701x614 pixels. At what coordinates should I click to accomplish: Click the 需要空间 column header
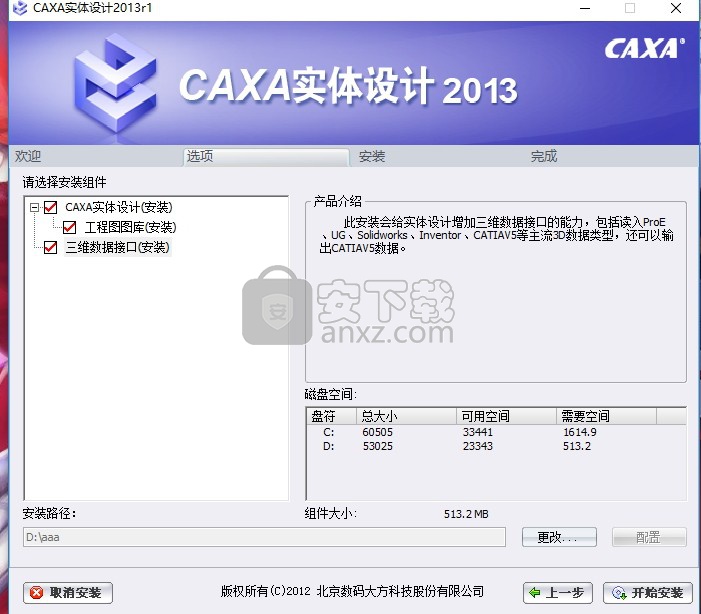click(x=606, y=416)
